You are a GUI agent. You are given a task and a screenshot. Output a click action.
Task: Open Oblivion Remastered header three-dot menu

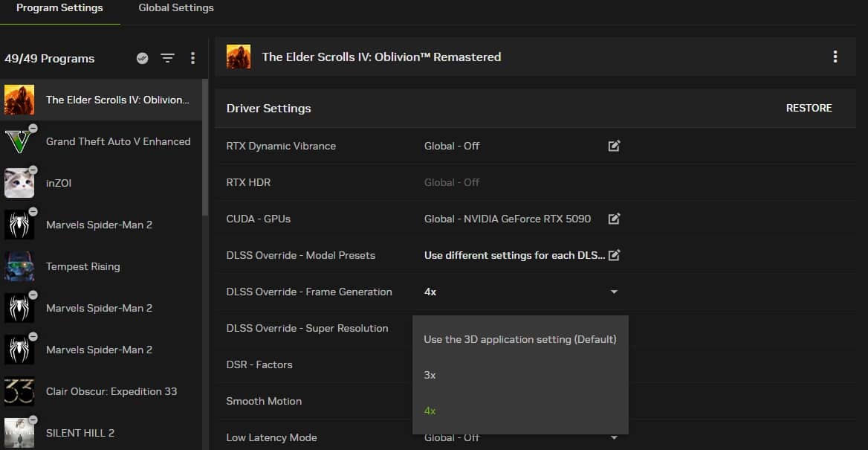(835, 57)
